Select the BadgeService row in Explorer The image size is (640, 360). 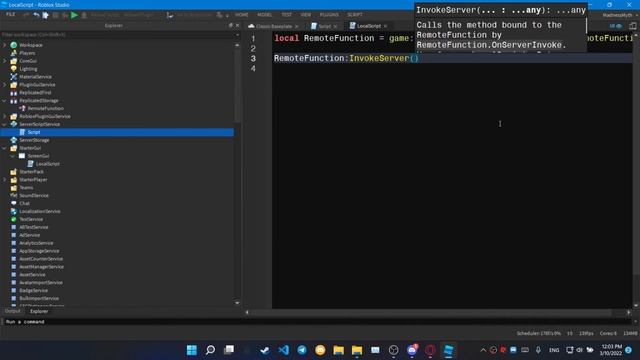118,291
